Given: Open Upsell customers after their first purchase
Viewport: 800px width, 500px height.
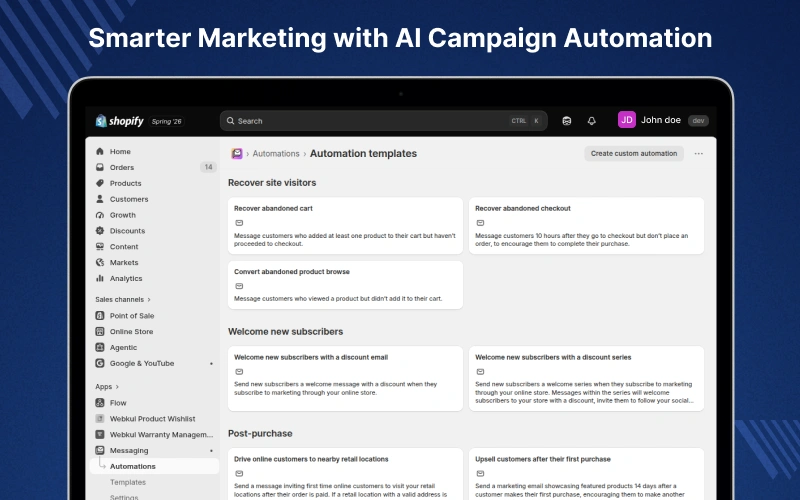Looking at the screenshot, I should tap(586, 474).
